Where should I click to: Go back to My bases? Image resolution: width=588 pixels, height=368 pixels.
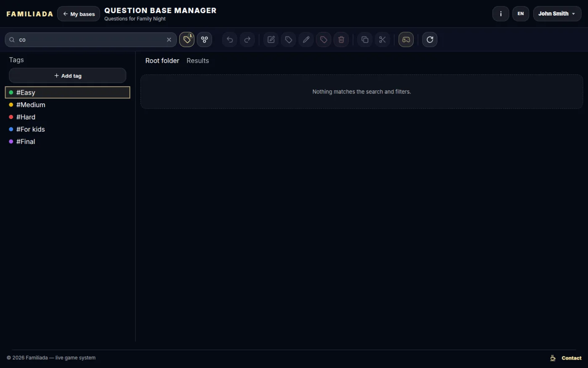click(79, 14)
